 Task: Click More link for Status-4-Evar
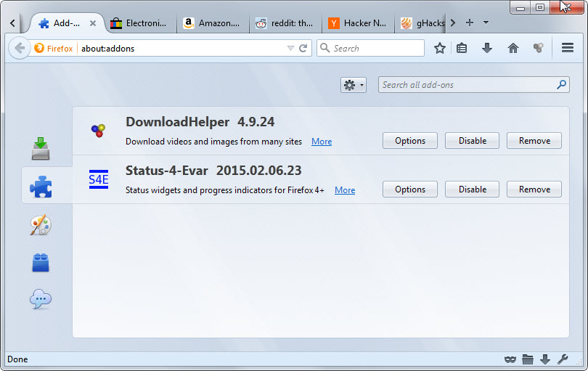tap(345, 190)
